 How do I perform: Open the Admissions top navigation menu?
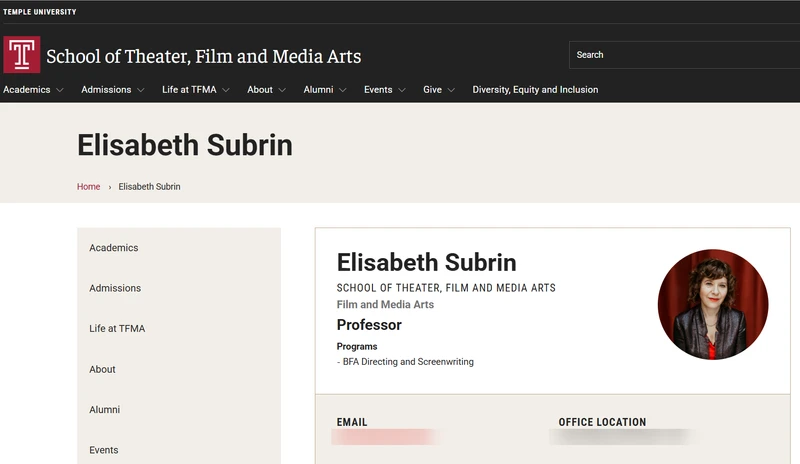coord(106,90)
